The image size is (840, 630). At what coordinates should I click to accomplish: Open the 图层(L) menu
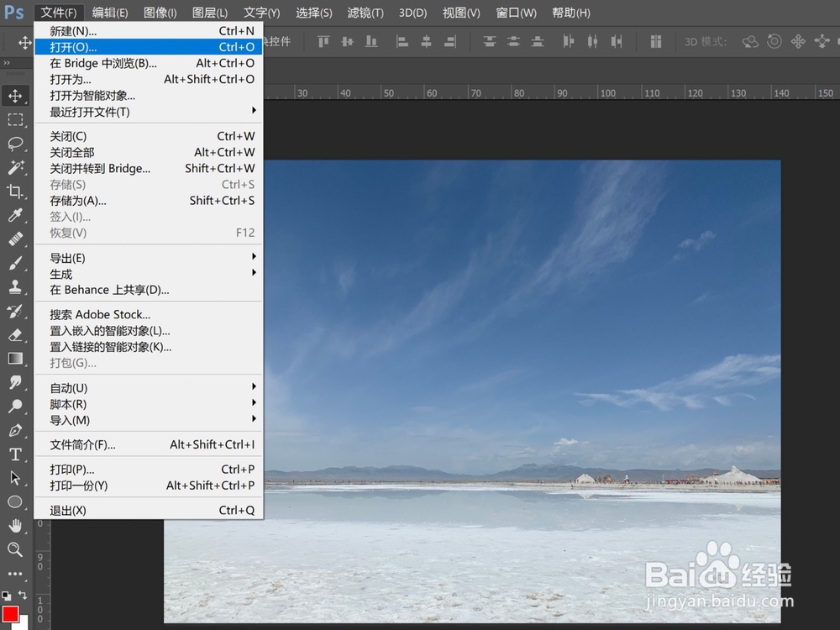click(x=210, y=13)
